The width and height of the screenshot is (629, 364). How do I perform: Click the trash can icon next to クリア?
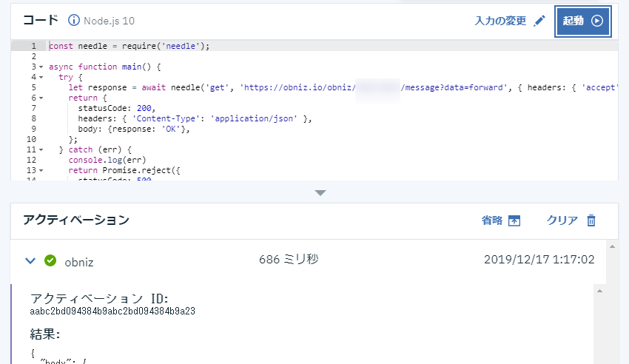591,220
